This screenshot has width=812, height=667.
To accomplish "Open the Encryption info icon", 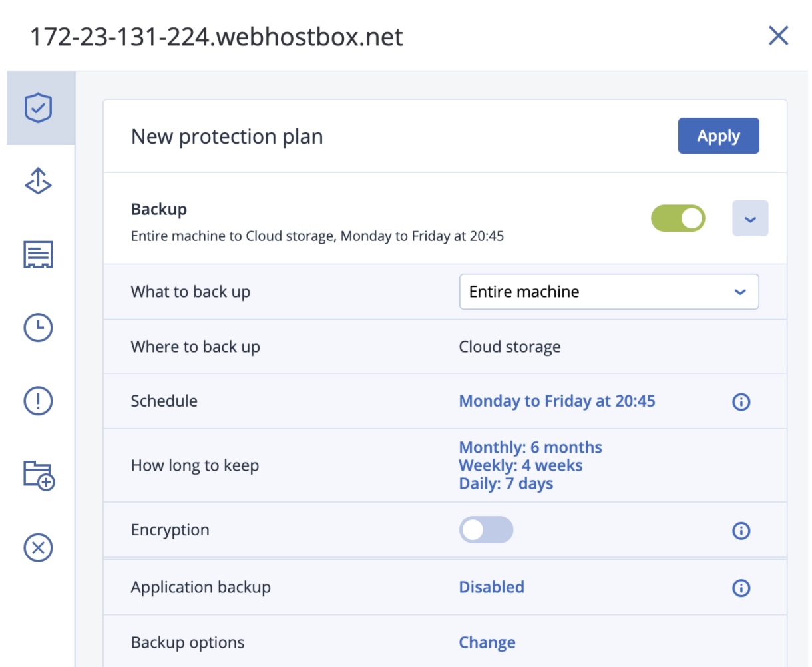I will (x=741, y=531).
